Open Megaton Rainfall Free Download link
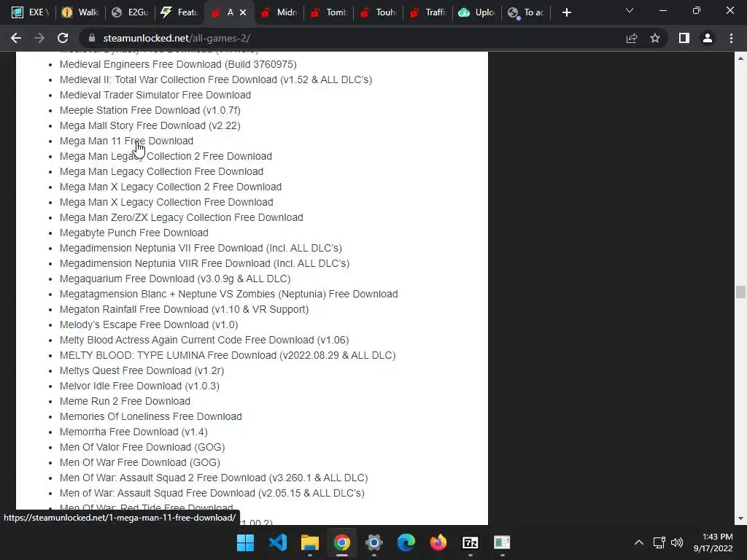747x560 pixels. click(x=185, y=309)
